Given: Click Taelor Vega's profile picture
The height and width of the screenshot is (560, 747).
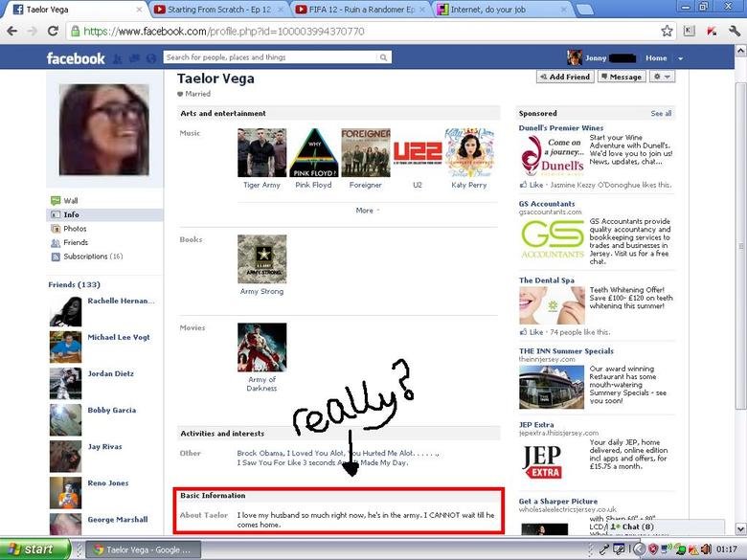Looking at the screenshot, I should click(x=103, y=130).
